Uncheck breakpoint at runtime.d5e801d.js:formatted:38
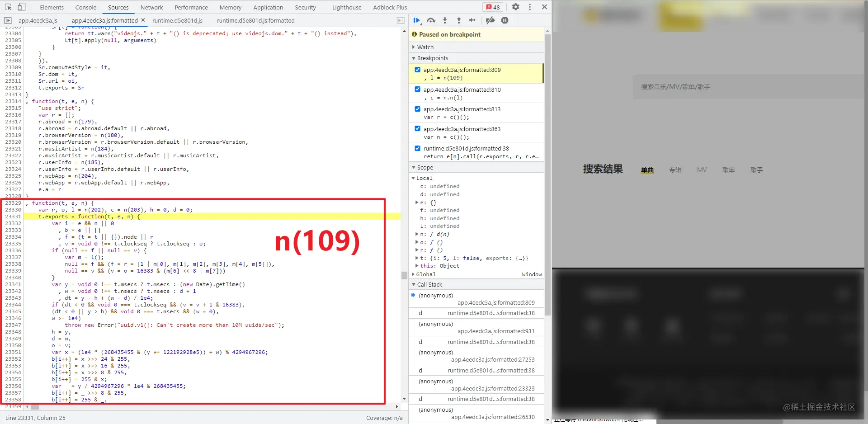 418,148
